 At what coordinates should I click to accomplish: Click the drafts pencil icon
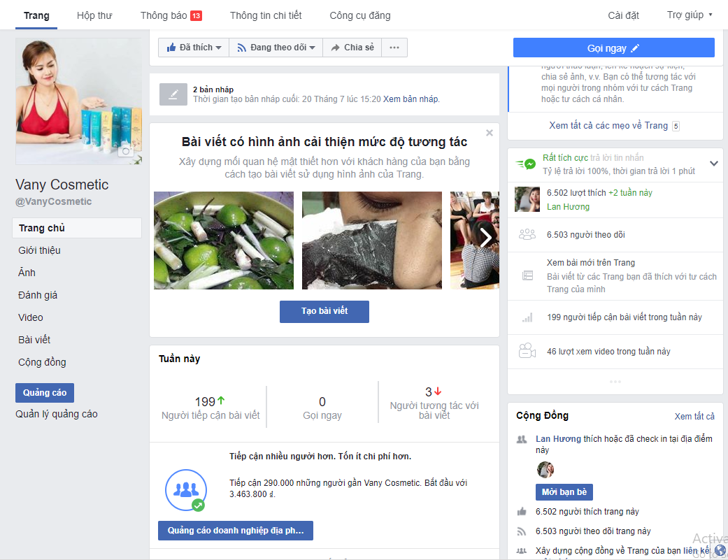tap(173, 94)
